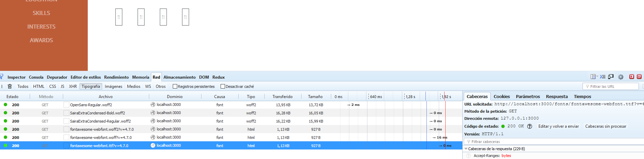Show Parámetros details tab
644x159 pixels.
point(528,97)
